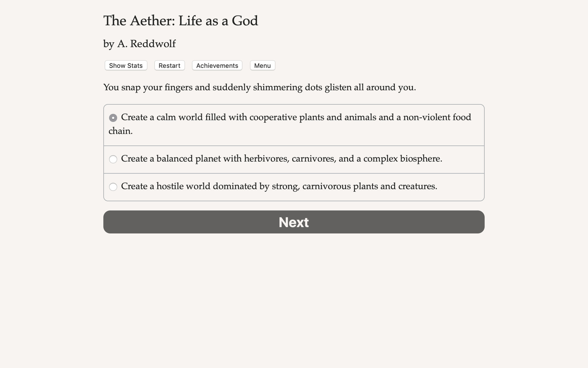Pick the hostile carnivorous world option

click(x=113, y=187)
